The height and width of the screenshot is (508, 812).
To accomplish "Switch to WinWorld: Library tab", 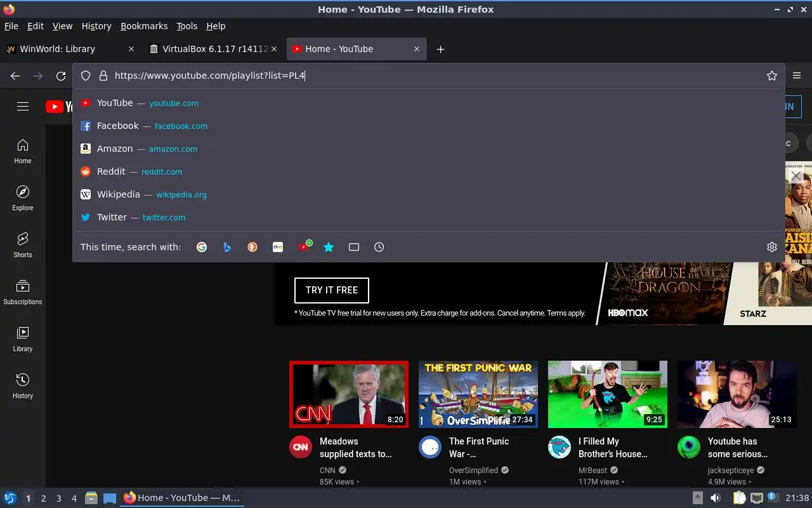I will [70, 49].
